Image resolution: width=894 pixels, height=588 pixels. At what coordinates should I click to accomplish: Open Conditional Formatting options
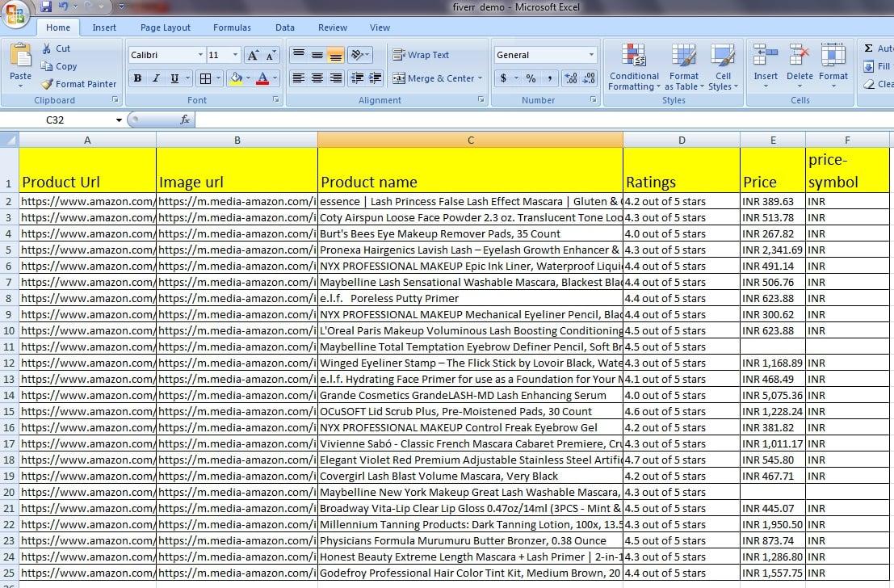634,69
